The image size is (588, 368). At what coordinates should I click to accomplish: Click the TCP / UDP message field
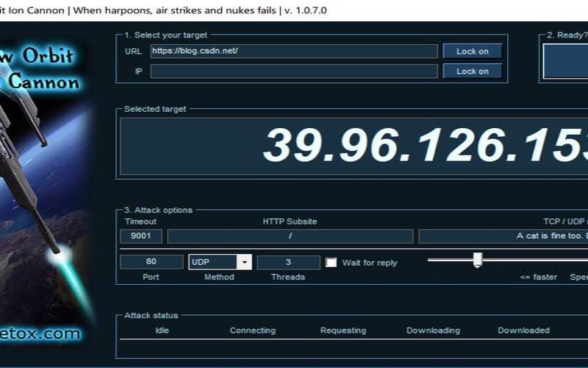tap(503, 236)
